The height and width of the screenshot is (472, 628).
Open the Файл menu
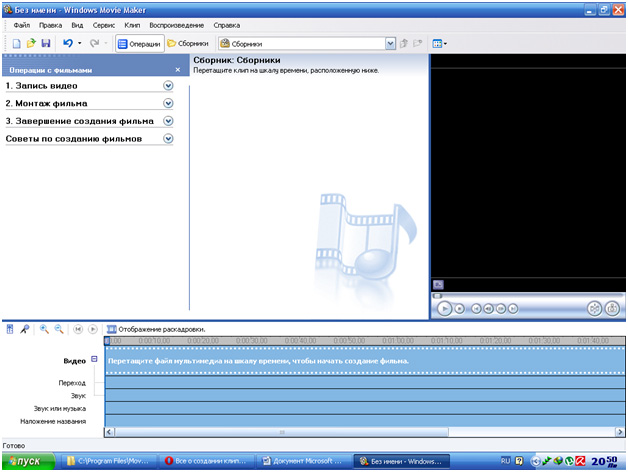pyautogui.click(x=22, y=25)
